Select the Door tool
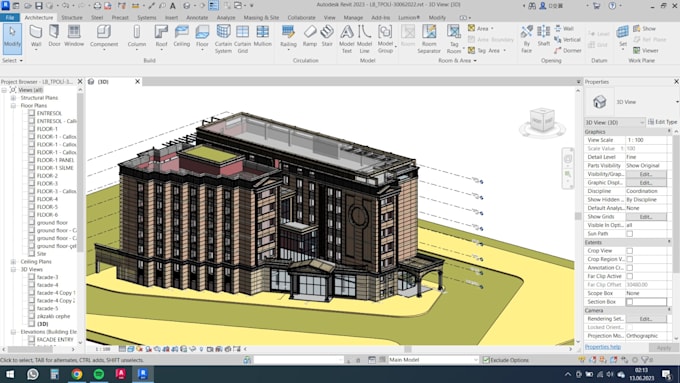 pyautogui.click(x=54, y=36)
